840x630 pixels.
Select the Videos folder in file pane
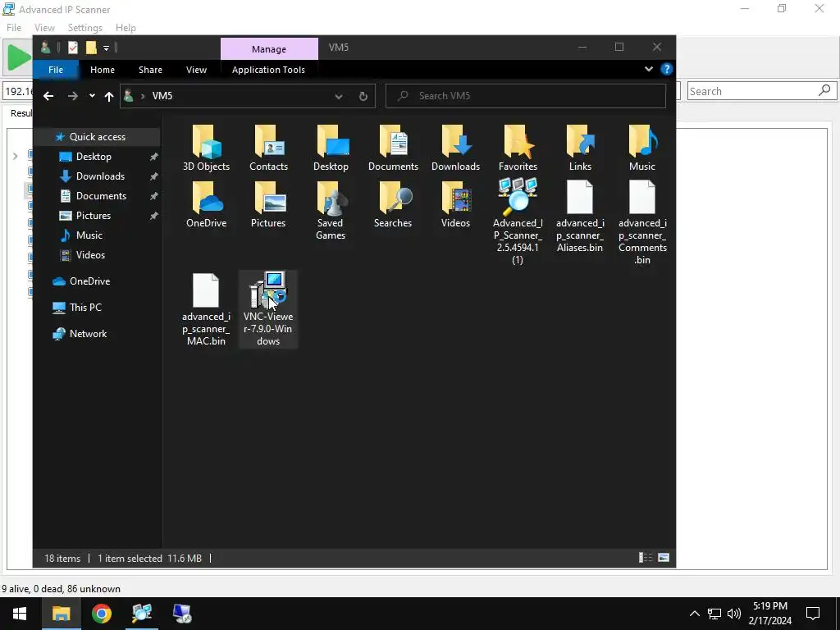pyautogui.click(x=455, y=204)
